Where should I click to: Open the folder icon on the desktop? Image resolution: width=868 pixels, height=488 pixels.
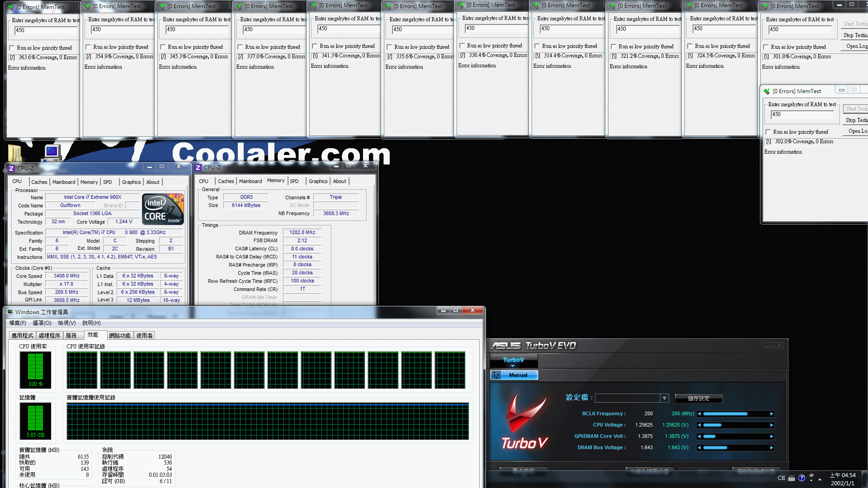(x=15, y=153)
